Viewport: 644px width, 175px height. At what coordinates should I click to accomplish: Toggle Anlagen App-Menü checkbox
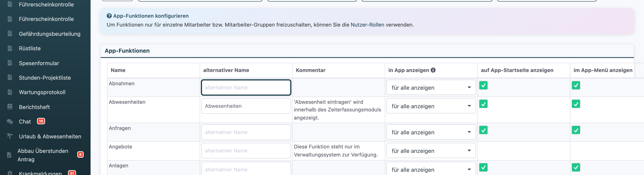click(x=576, y=167)
